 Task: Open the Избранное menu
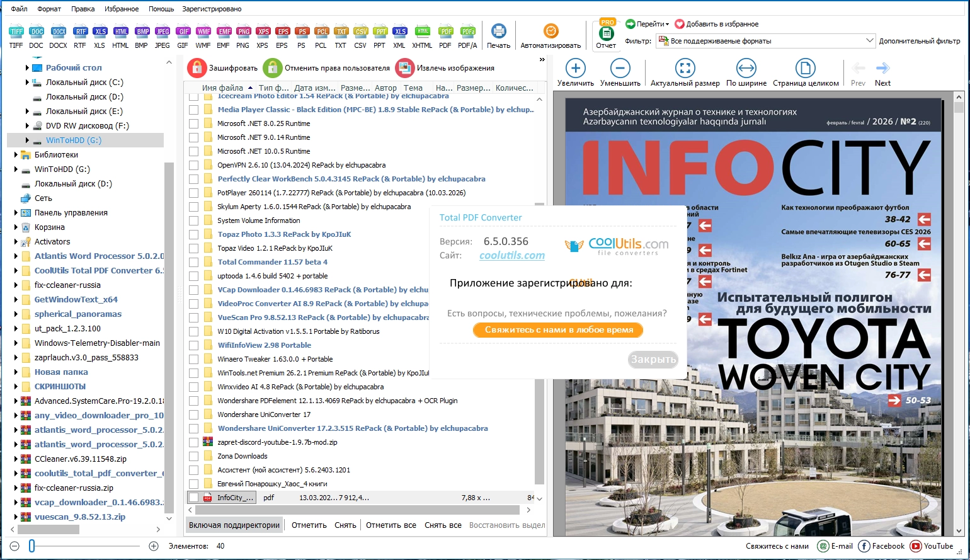tap(122, 9)
